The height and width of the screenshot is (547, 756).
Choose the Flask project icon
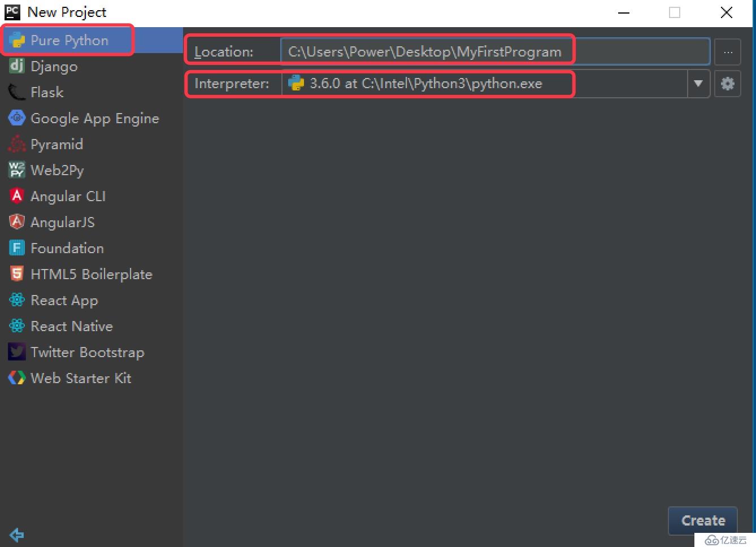click(17, 92)
